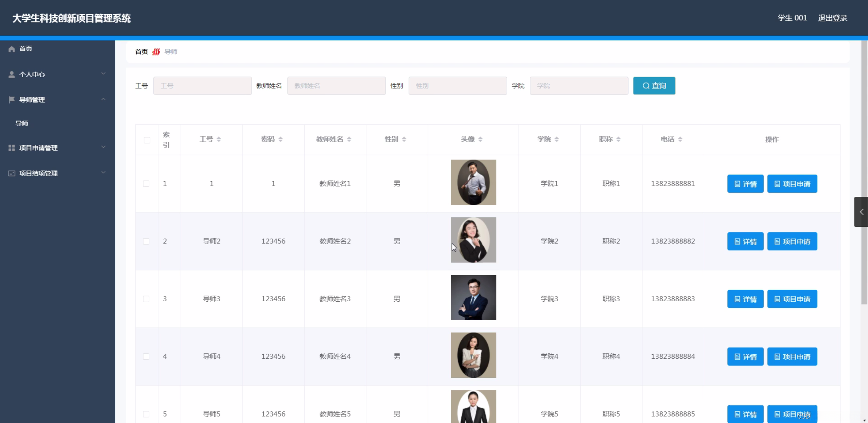The height and width of the screenshot is (423, 868).
Task: Collapse right panel with side arrow handle
Action: point(862,212)
